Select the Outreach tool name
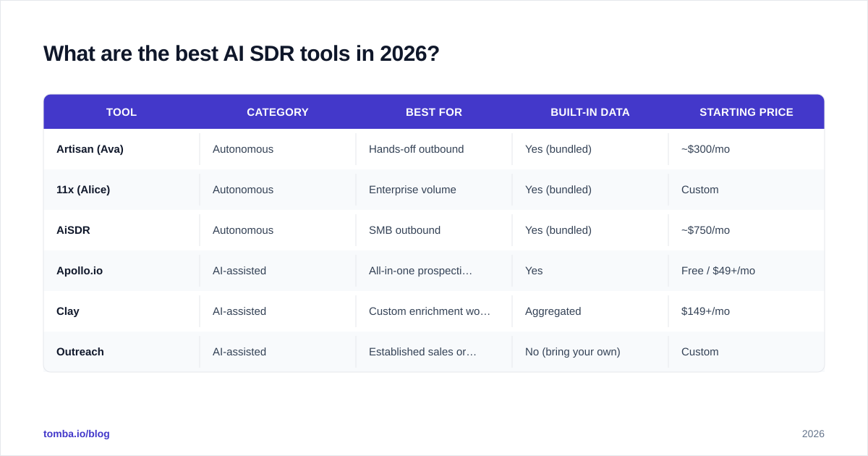This screenshot has height=456, width=868. click(x=80, y=352)
